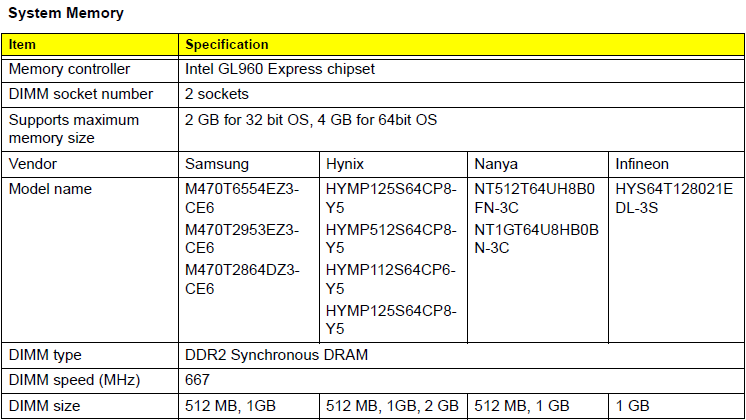Click the "DIMM size" row label

(44, 406)
